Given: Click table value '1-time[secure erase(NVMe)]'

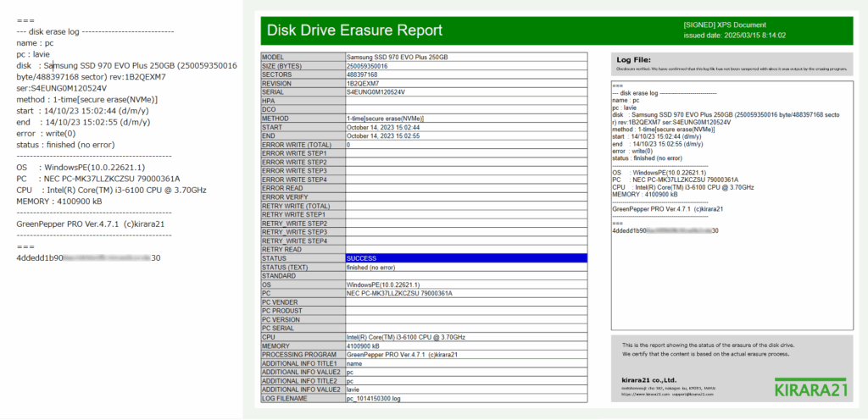Looking at the screenshot, I should coord(386,119).
